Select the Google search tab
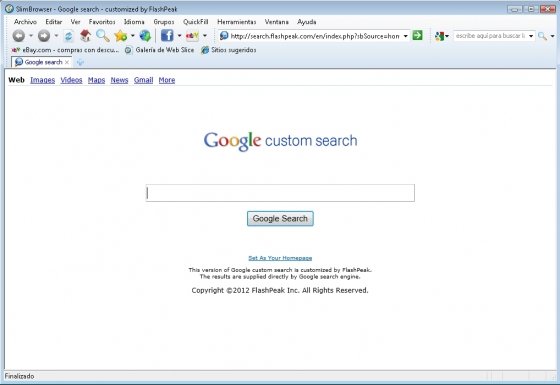560x385 pixels. (41, 62)
